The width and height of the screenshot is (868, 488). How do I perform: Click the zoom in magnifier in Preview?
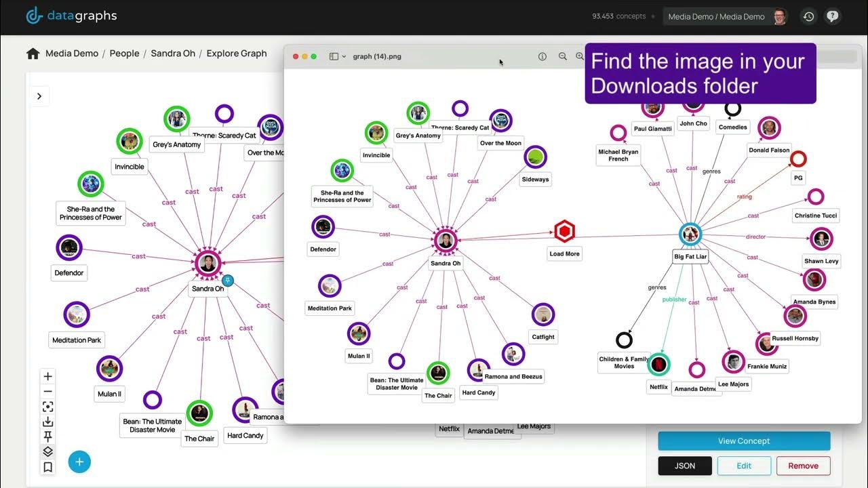580,56
